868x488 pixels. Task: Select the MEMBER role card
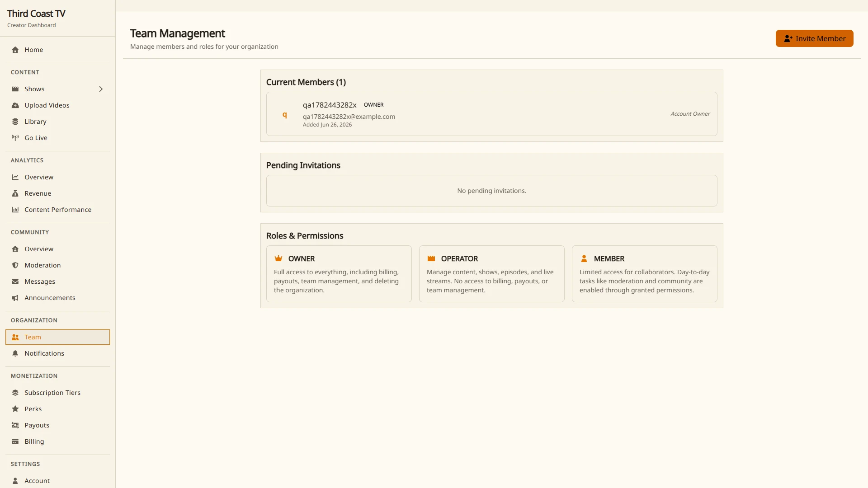(645, 274)
